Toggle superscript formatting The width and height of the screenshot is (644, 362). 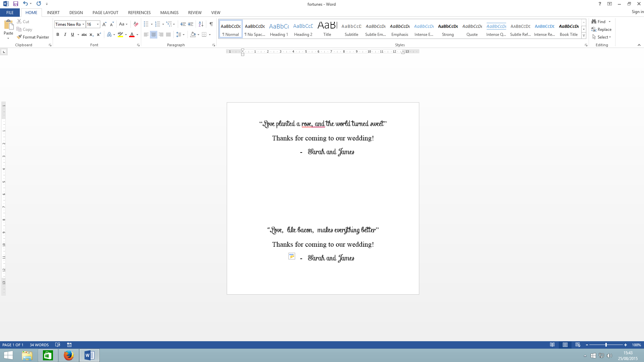[99, 35]
